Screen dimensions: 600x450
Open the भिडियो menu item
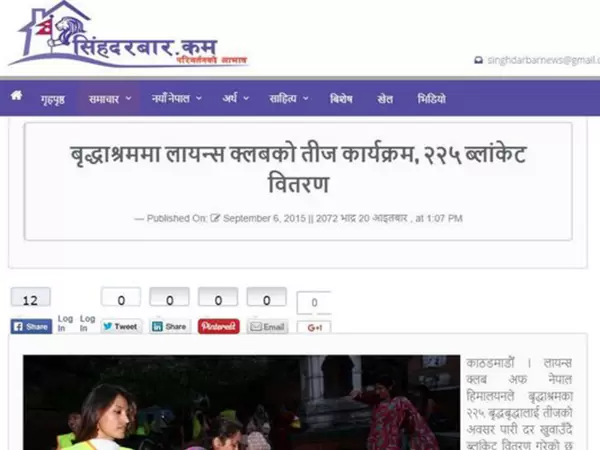click(x=431, y=99)
